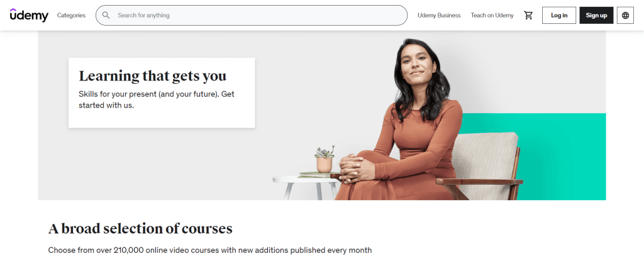644x263 pixels.
Task: Click the magnifying glass search icon
Action: click(106, 15)
